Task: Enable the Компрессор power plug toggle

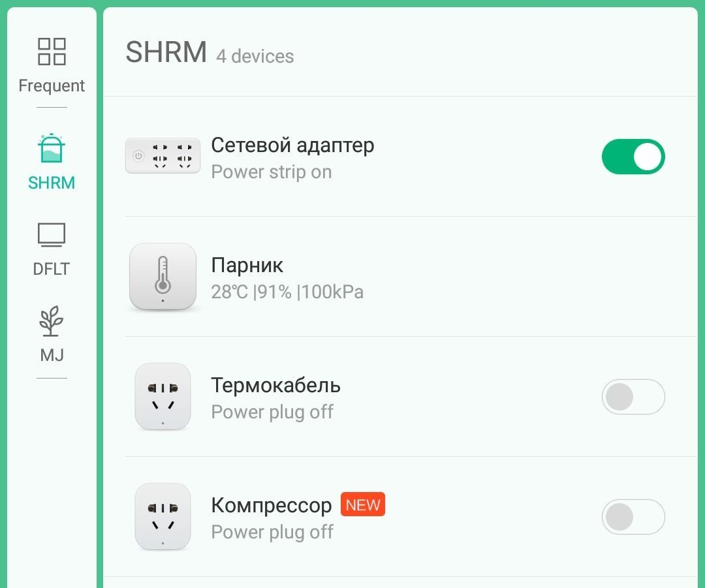Action: click(633, 516)
